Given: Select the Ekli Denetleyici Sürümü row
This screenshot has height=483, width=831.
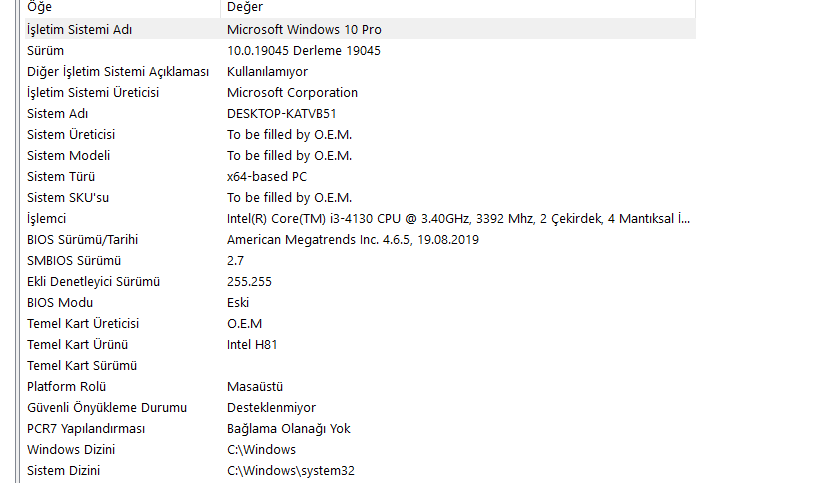Looking at the screenshot, I should (93, 281).
